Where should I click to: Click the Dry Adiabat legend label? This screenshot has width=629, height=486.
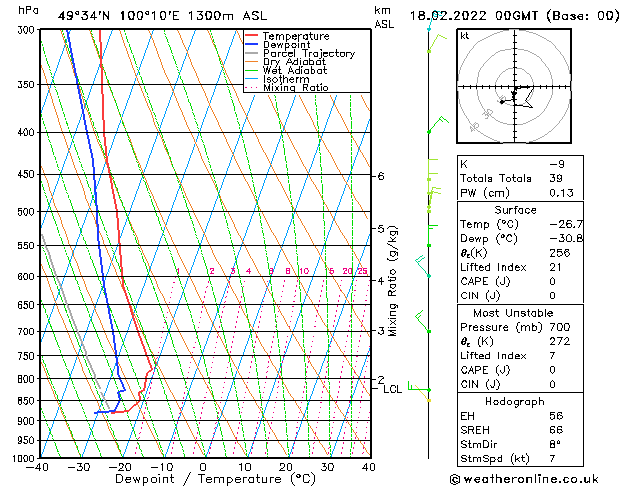(294, 62)
